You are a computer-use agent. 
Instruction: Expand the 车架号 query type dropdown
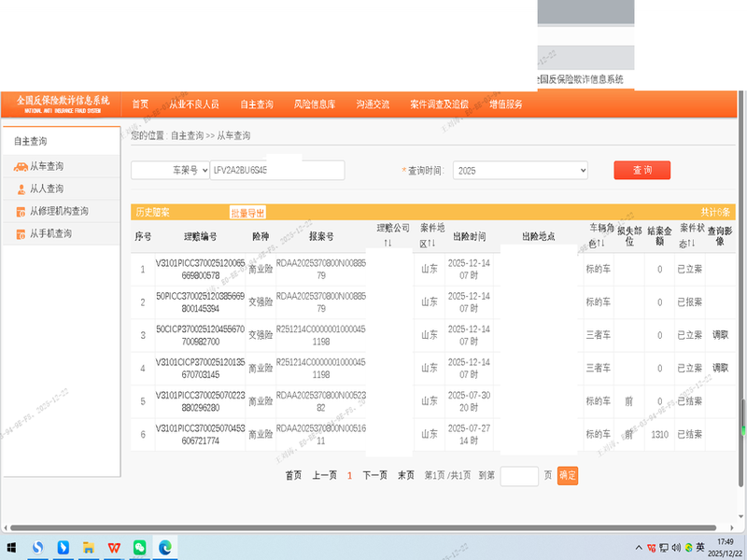pyautogui.click(x=169, y=170)
